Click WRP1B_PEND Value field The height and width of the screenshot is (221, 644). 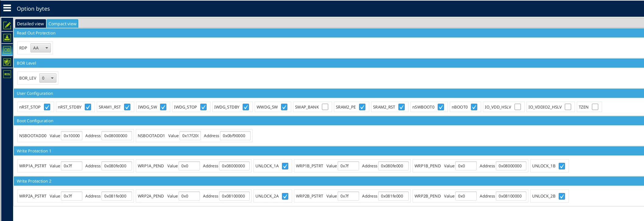(x=466, y=166)
